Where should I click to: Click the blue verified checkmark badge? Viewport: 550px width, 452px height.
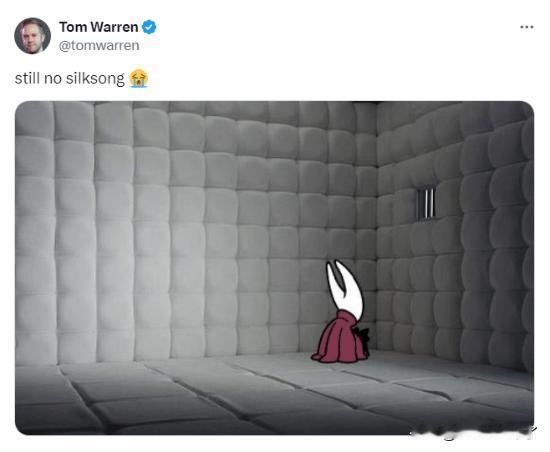pos(149,27)
